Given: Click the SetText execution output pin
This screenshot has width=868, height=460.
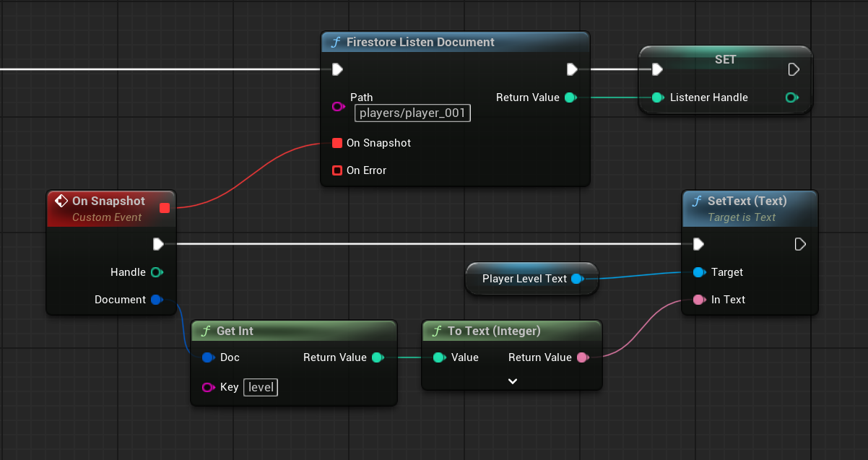Looking at the screenshot, I should tap(799, 244).
